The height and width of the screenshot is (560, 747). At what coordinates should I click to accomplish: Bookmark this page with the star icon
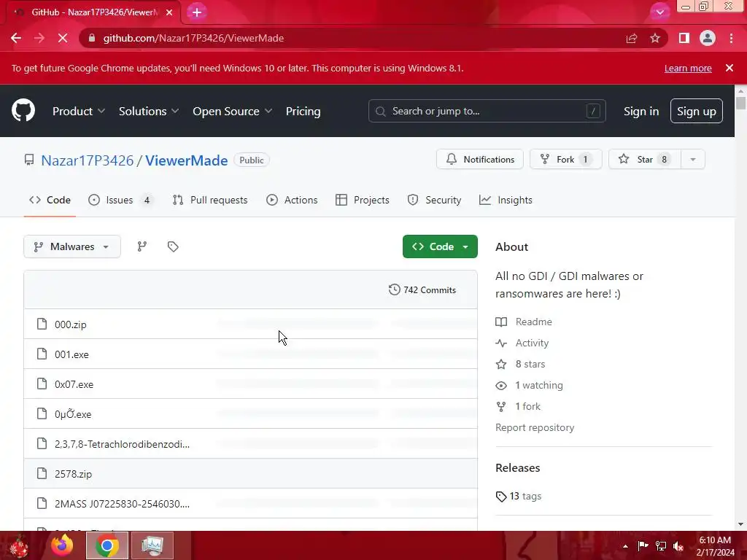[655, 38]
